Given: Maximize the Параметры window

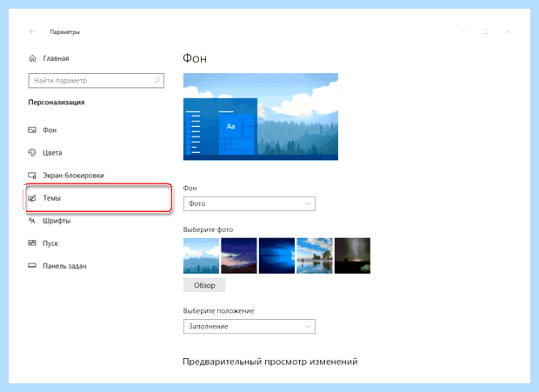Looking at the screenshot, I should [x=485, y=31].
